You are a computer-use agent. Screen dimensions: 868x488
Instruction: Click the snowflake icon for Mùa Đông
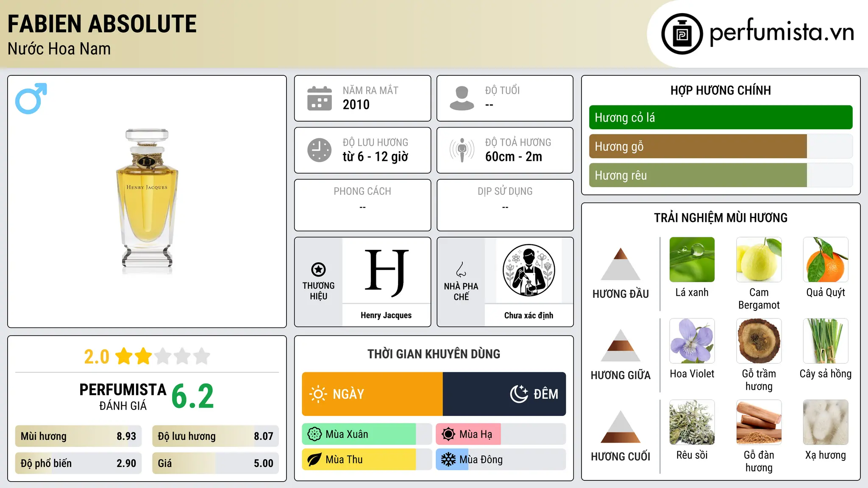pyautogui.click(x=448, y=460)
